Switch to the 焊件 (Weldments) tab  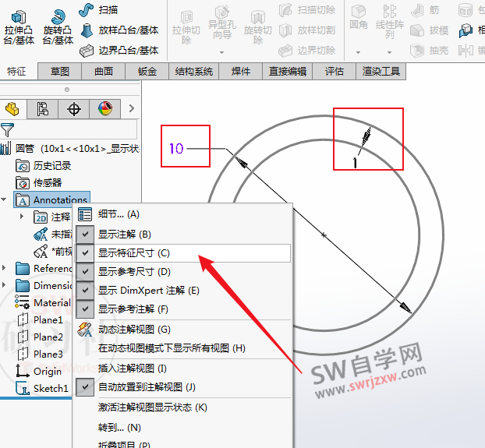tap(241, 72)
